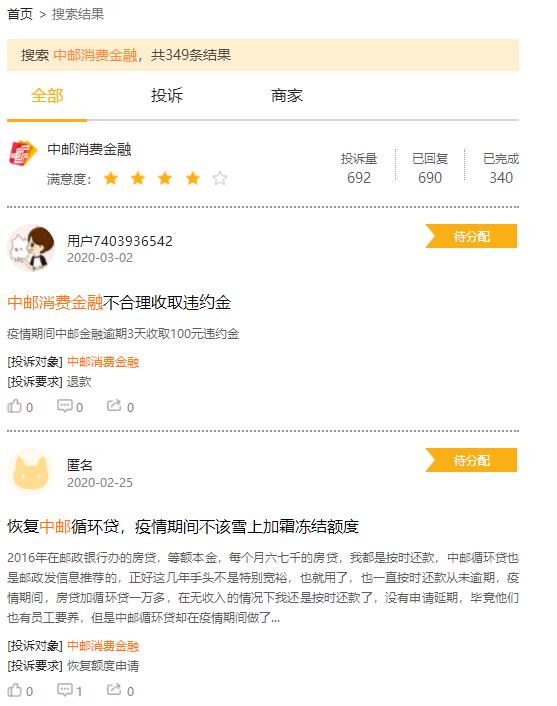Viewport: 557px width, 706px height.
Task: Click the 中邮消费金融 merchant logo
Action: [23, 154]
